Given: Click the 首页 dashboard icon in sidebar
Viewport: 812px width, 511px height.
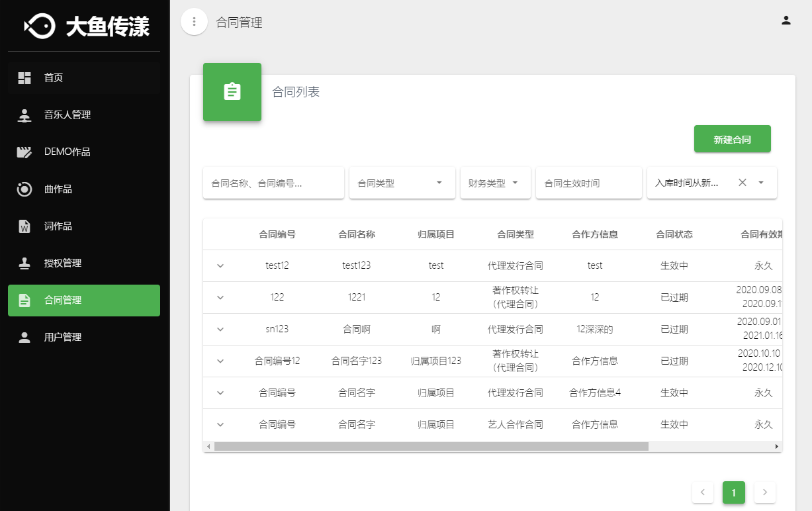Looking at the screenshot, I should pos(24,78).
